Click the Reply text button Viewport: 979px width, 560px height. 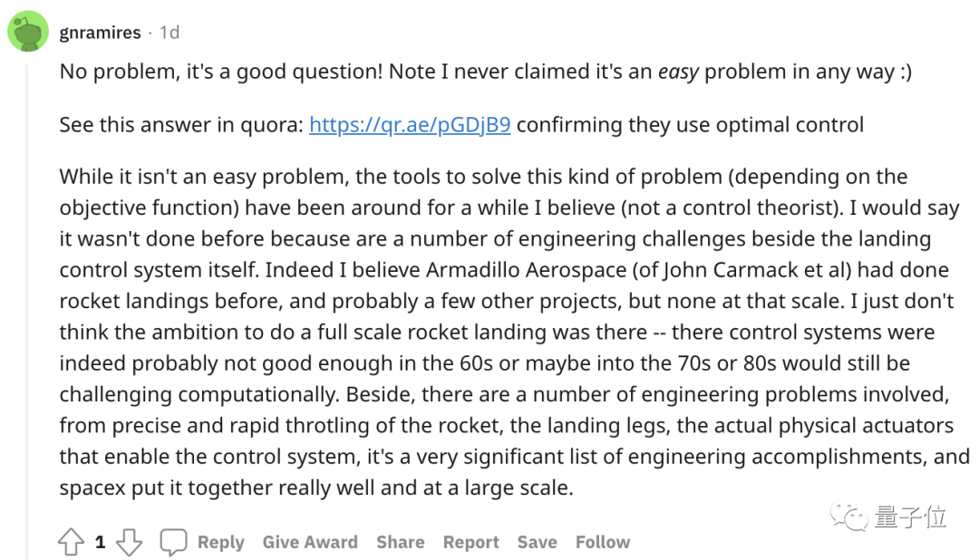coord(220,542)
